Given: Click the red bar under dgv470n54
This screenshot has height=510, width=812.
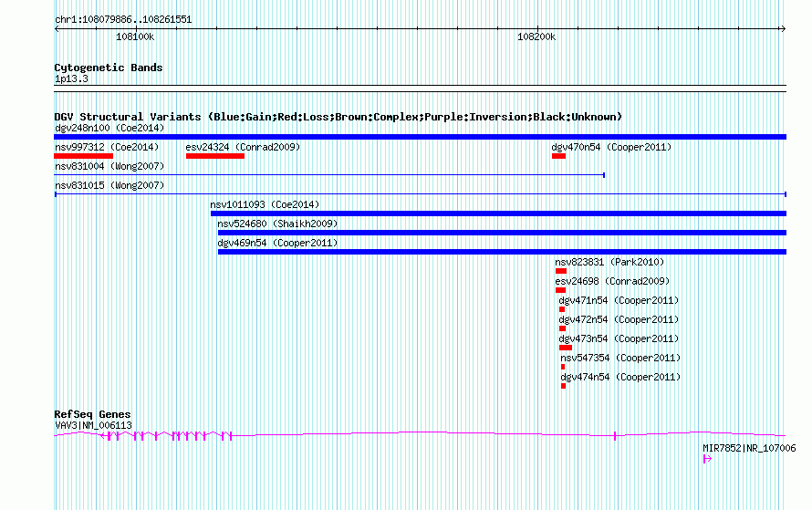Looking at the screenshot, I should (558, 156).
